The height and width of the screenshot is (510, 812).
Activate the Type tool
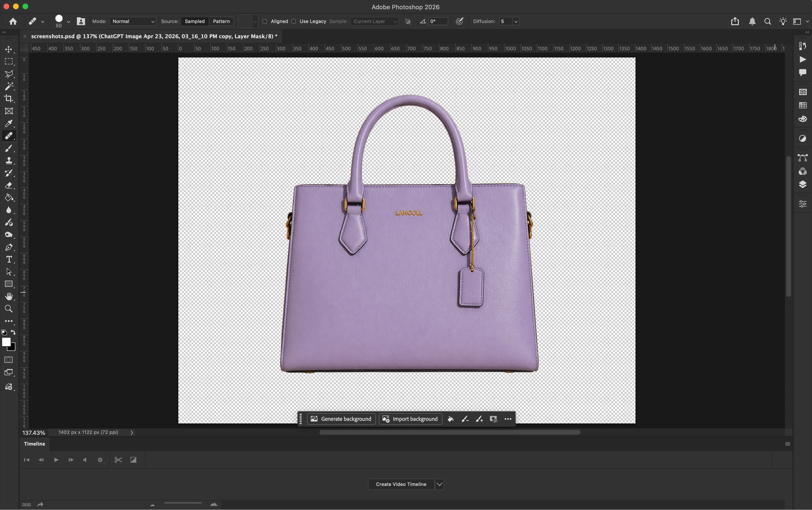9,259
